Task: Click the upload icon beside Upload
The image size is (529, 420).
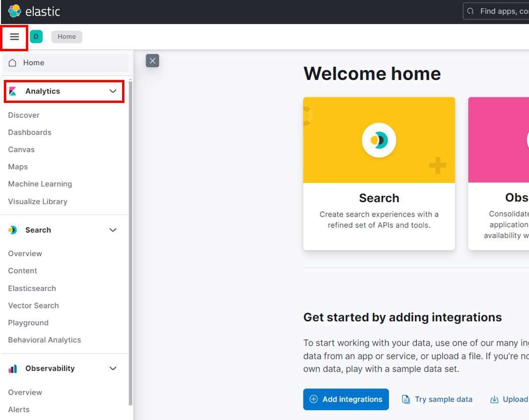Action: pyautogui.click(x=494, y=399)
